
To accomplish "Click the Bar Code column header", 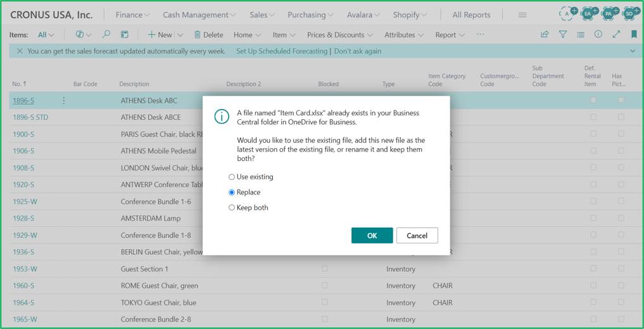I will [x=85, y=84].
